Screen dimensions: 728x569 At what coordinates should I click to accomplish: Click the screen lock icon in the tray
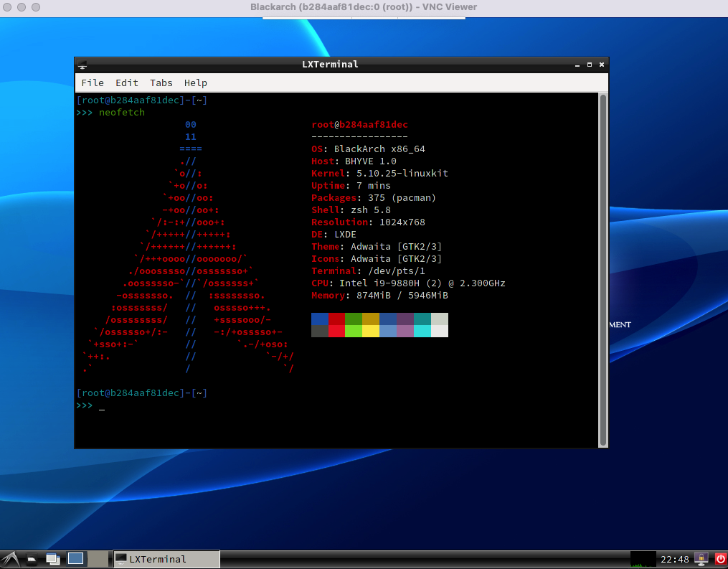tap(701, 559)
